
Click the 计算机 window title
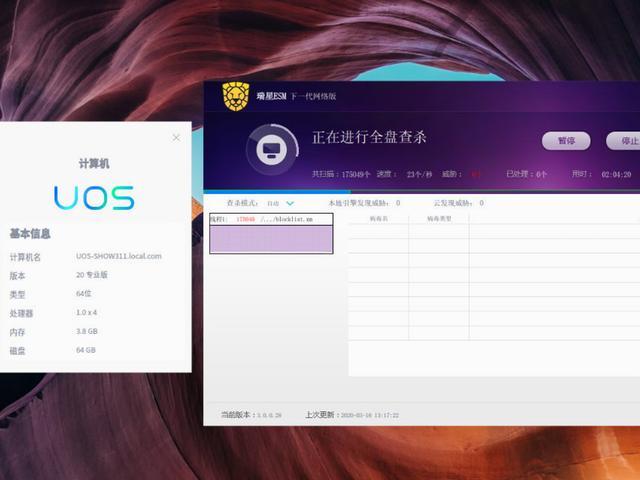coord(94,164)
